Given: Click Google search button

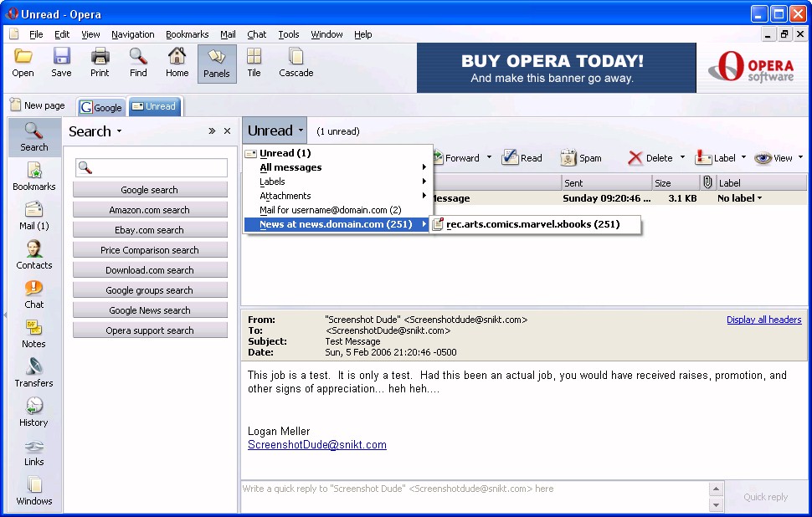Looking at the screenshot, I should [x=150, y=189].
